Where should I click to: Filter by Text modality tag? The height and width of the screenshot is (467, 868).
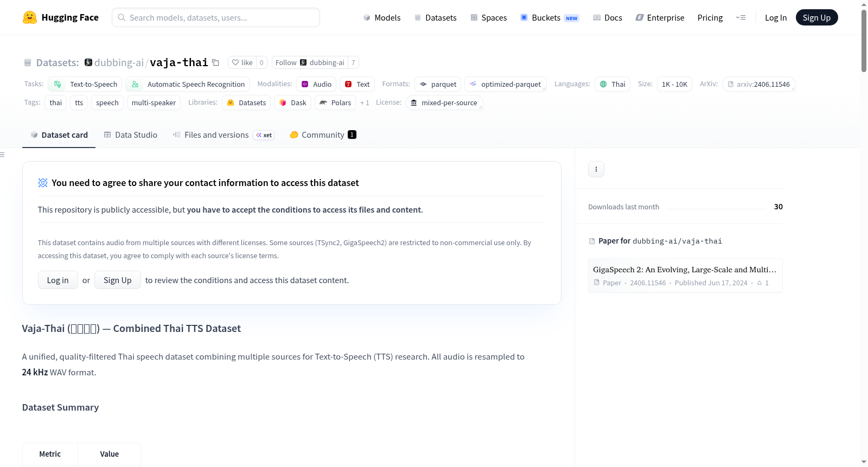[x=357, y=84]
